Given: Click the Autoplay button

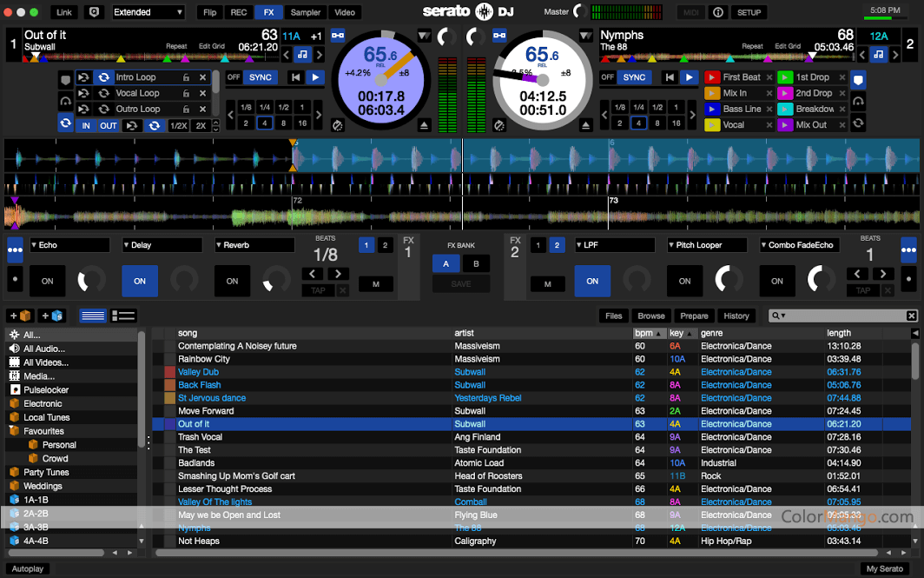Looking at the screenshot, I should point(29,568).
